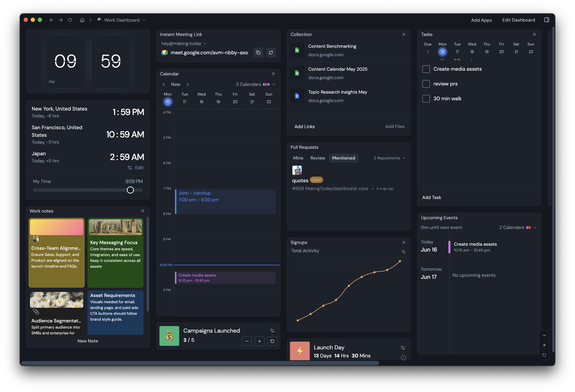Check off Create media assets task

(426, 69)
